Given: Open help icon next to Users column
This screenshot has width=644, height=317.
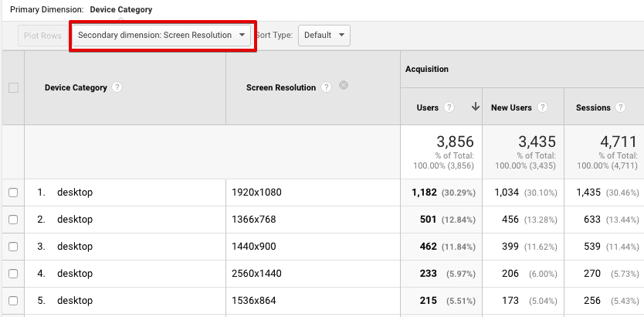Looking at the screenshot, I should click(449, 107).
